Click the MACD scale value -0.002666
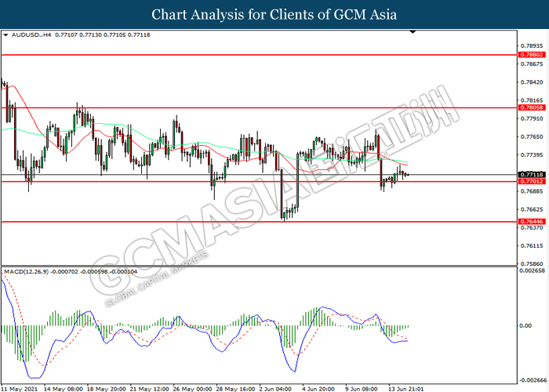This screenshot has width=549, height=392. point(532,380)
